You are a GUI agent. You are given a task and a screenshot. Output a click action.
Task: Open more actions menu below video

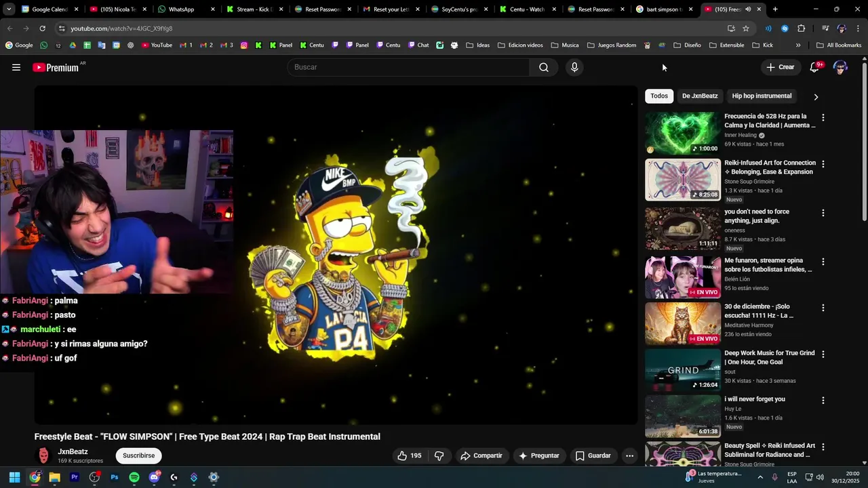pos(629,455)
